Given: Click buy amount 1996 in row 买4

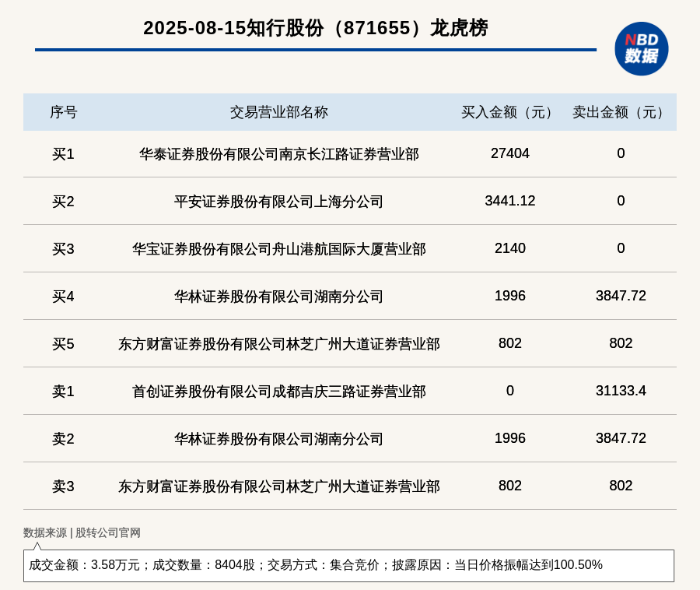Looking at the screenshot, I should click(x=509, y=296).
